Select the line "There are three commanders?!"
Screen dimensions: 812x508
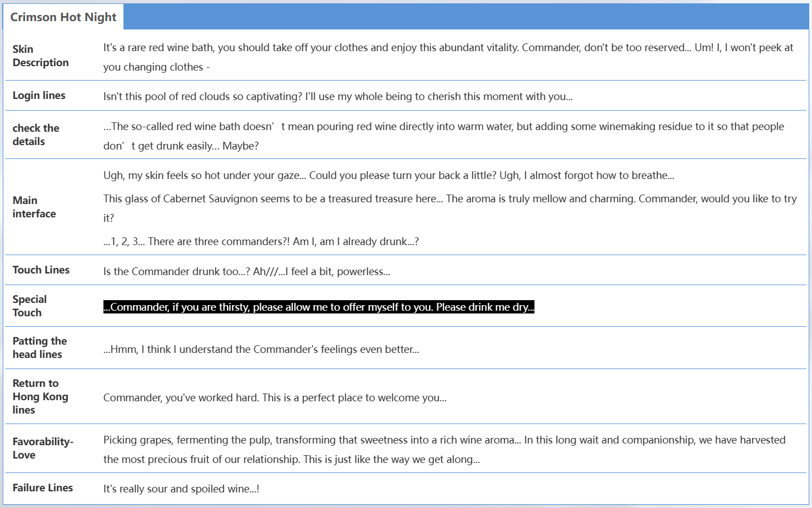point(261,242)
